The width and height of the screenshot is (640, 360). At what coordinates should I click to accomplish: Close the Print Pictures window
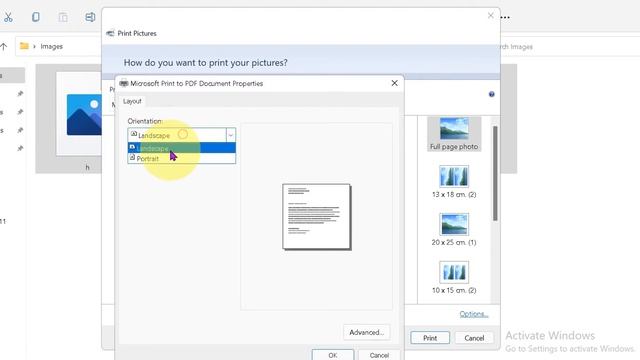tap(491, 16)
